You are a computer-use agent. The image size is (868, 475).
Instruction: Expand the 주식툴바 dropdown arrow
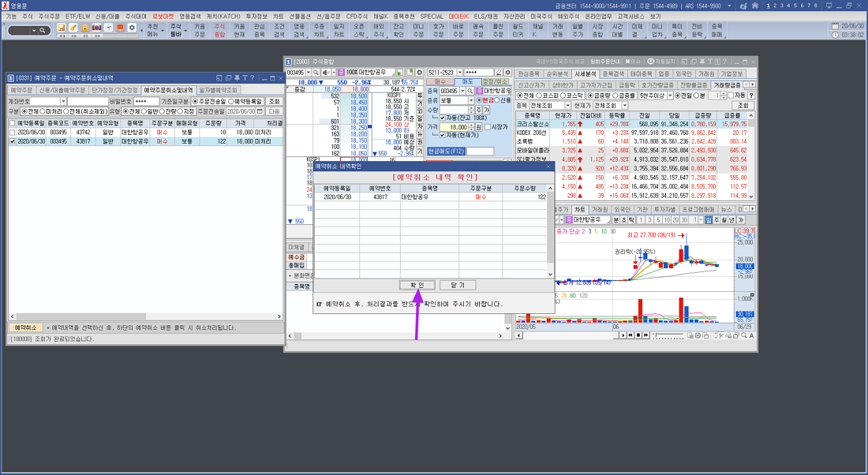[x=185, y=32]
